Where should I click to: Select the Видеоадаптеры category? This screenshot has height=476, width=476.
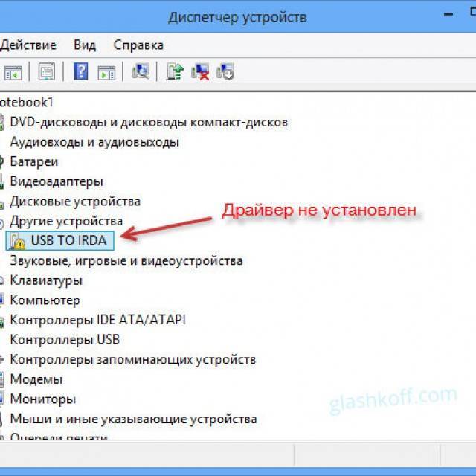57,181
